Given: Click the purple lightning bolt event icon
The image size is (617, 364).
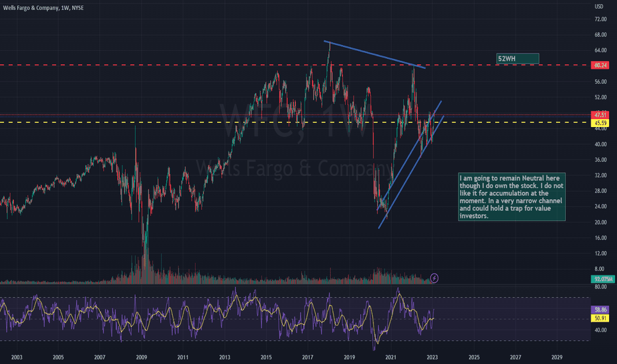Looking at the screenshot, I should point(434,278).
